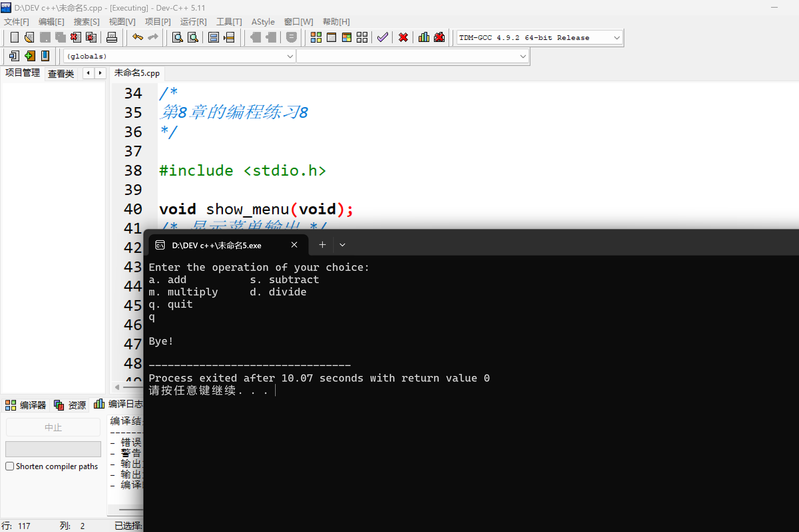Image resolution: width=799 pixels, height=532 pixels.
Task: Click the Find magnifier icon
Action: 177,37
